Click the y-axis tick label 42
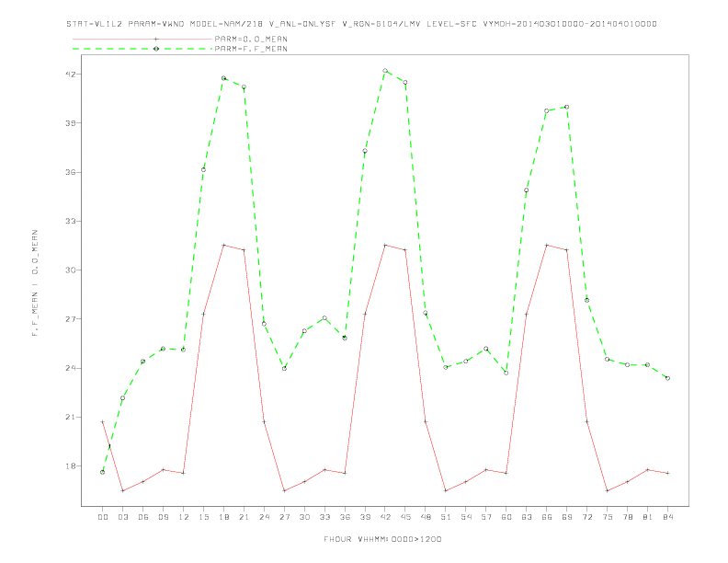 click(x=71, y=75)
